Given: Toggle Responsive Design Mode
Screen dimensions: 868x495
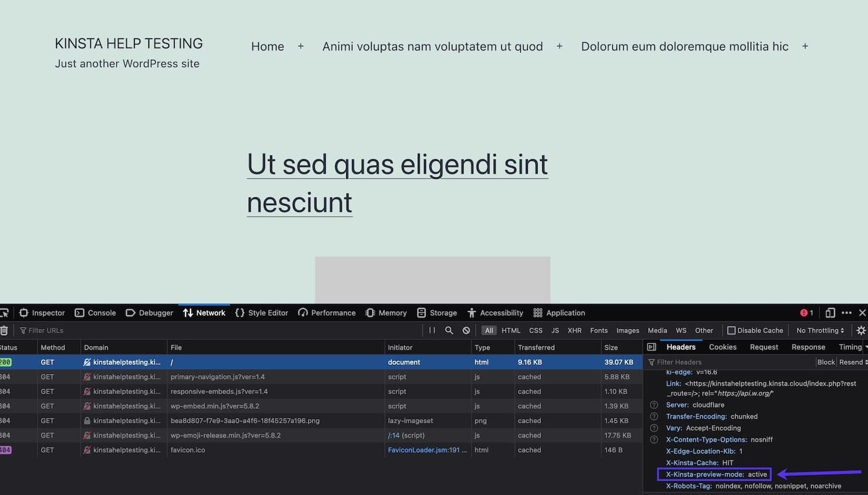Looking at the screenshot, I should 830,313.
